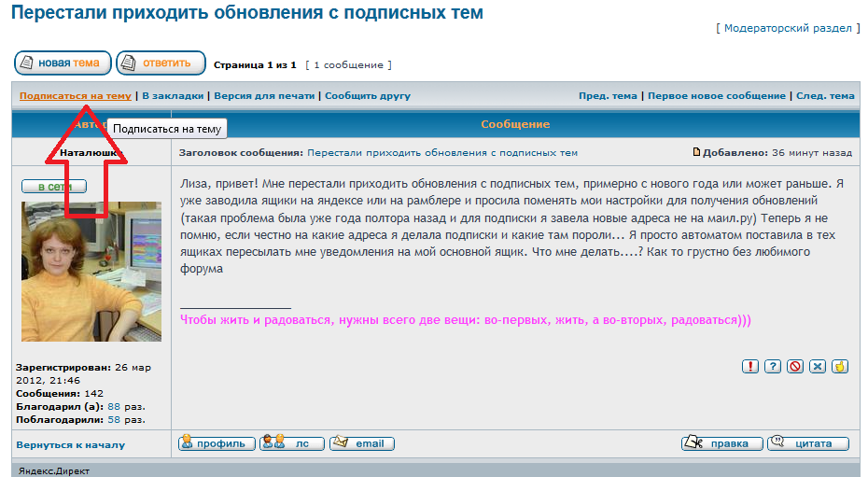This screenshot has height=477, width=868.
Task: Jump to Первое новое сообщение
Action: [x=717, y=96]
